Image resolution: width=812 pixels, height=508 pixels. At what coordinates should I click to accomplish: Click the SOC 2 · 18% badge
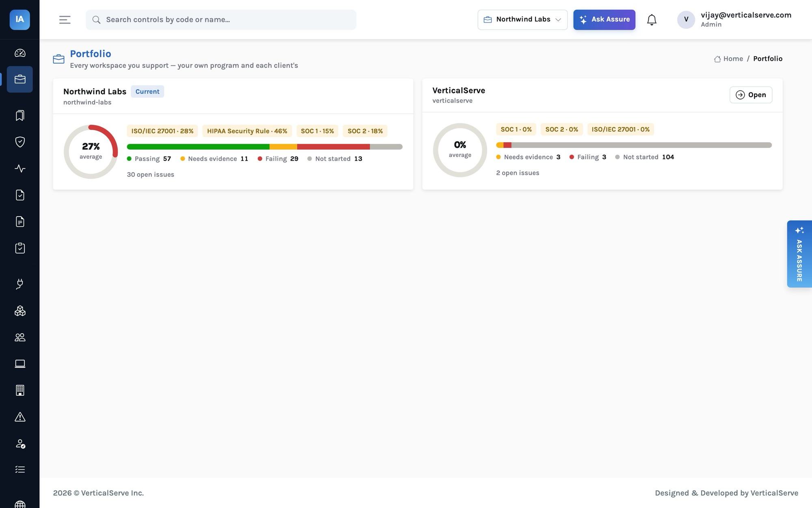[365, 131]
